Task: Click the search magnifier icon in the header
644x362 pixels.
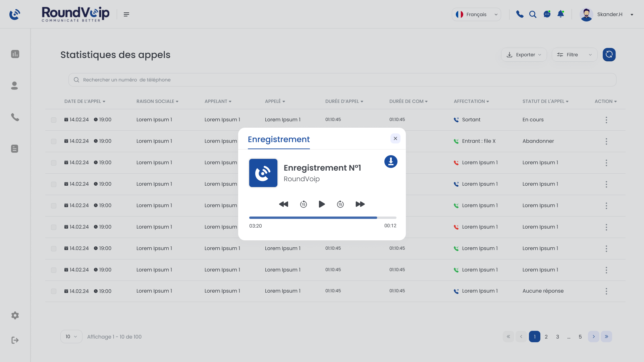Action: tap(533, 14)
